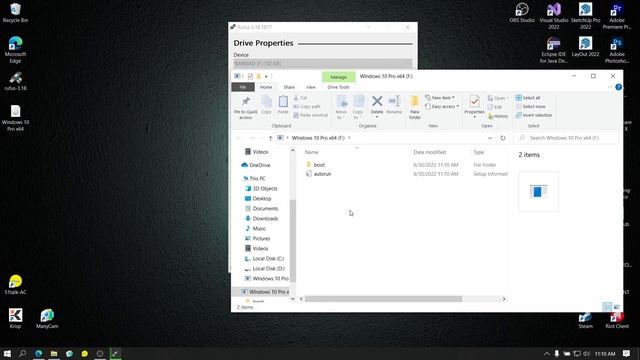Image resolution: width=640 pixels, height=360 pixels.
Task: Open the File tab
Action: pos(243,87)
